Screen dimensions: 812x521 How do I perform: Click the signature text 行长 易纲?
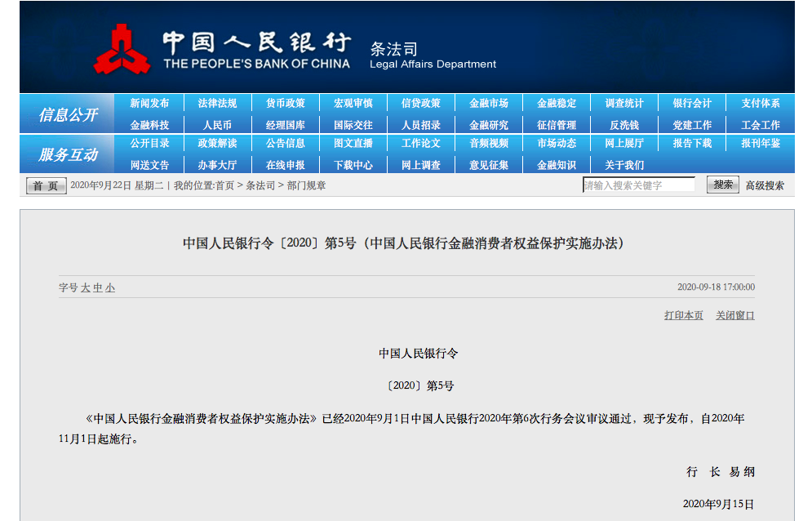pos(721,472)
